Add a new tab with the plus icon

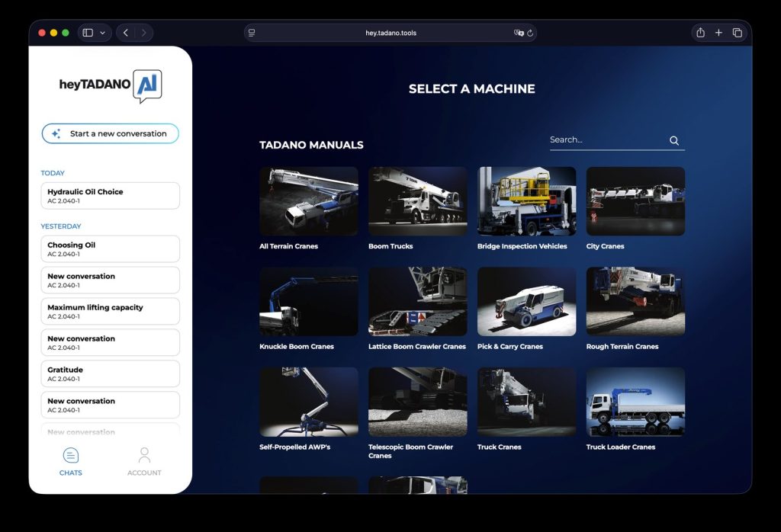[718, 33]
